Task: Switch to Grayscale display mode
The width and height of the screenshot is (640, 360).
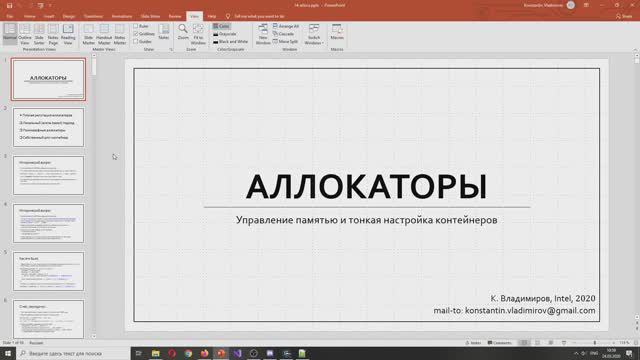Action: click(224, 34)
